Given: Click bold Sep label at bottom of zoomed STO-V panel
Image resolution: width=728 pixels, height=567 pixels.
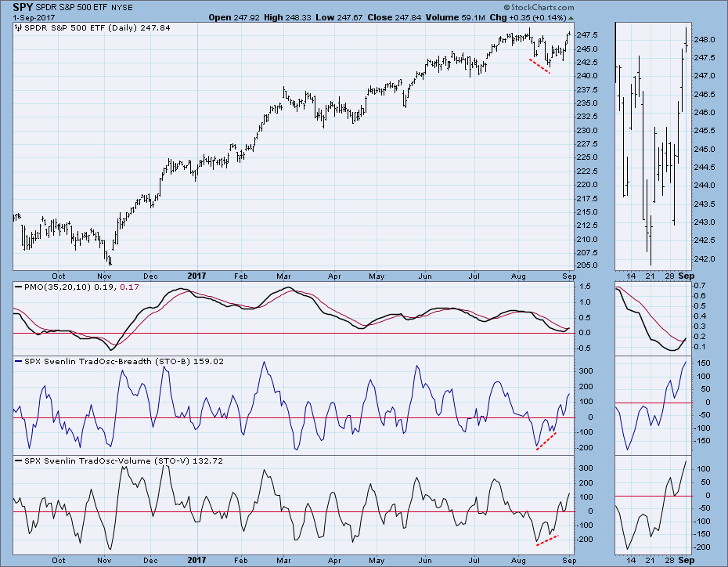Looking at the screenshot, I should [x=687, y=560].
